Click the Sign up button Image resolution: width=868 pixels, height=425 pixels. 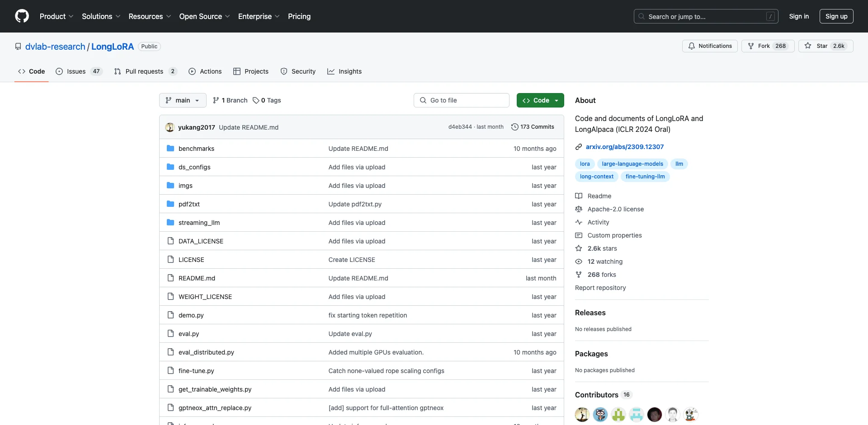(x=836, y=16)
